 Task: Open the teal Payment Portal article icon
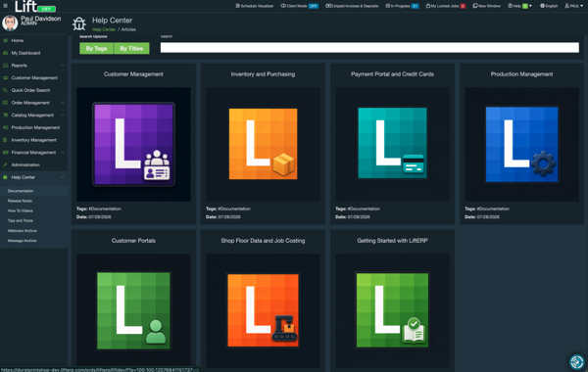[x=392, y=143]
